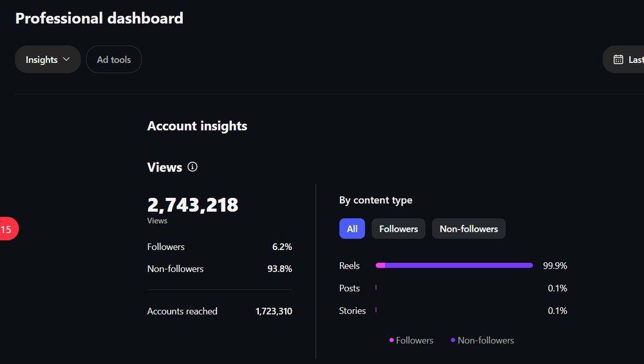Screen dimensions: 644x364
Task: Click the Views section heading
Action: [165, 168]
